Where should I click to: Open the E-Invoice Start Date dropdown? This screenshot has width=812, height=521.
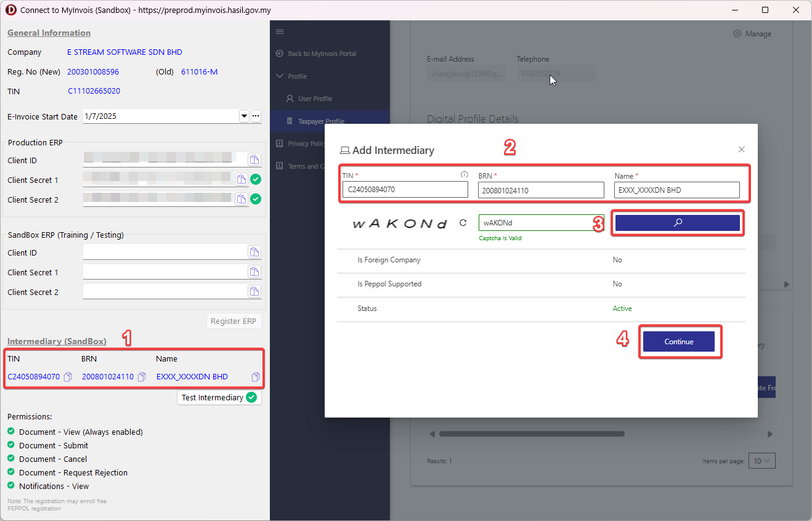point(244,116)
